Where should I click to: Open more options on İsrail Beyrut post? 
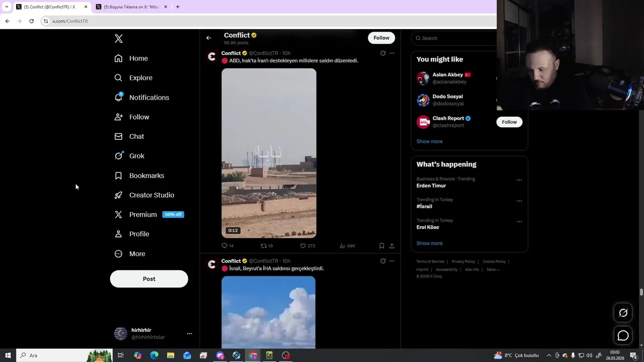[x=392, y=261]
